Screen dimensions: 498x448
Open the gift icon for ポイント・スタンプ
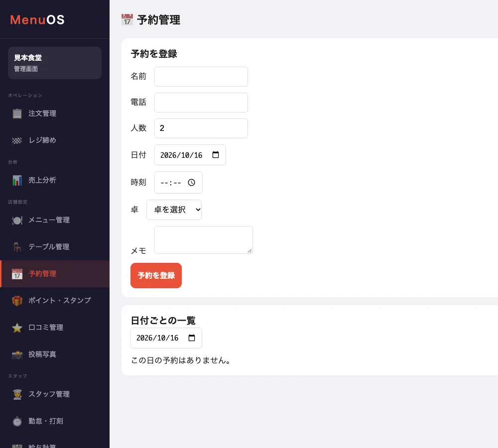click(17, 300)
